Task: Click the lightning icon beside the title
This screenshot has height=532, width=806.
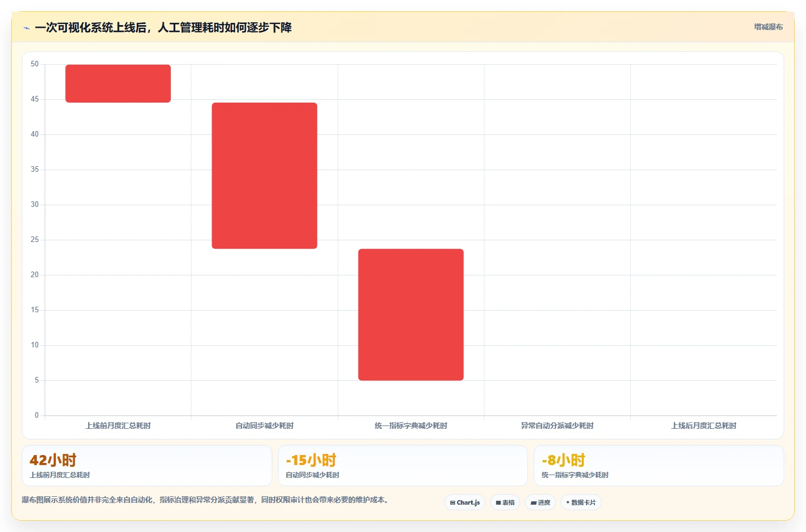Action: click(x=26, y=28)
